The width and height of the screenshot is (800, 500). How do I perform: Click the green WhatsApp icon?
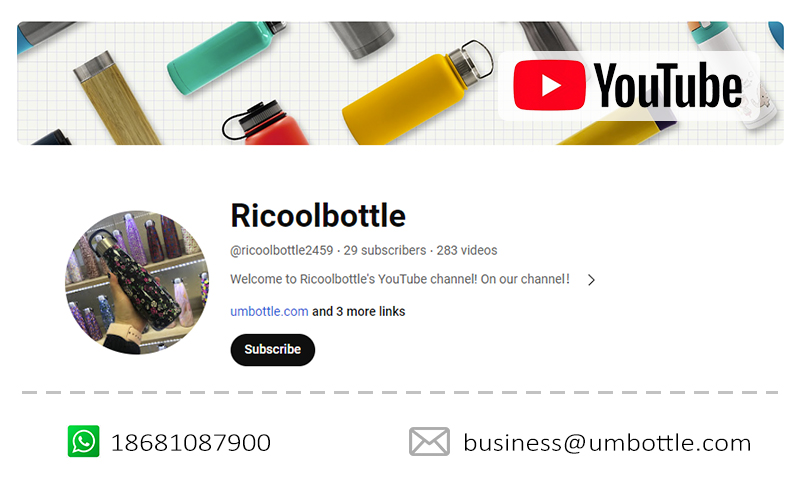click(84, 441)
